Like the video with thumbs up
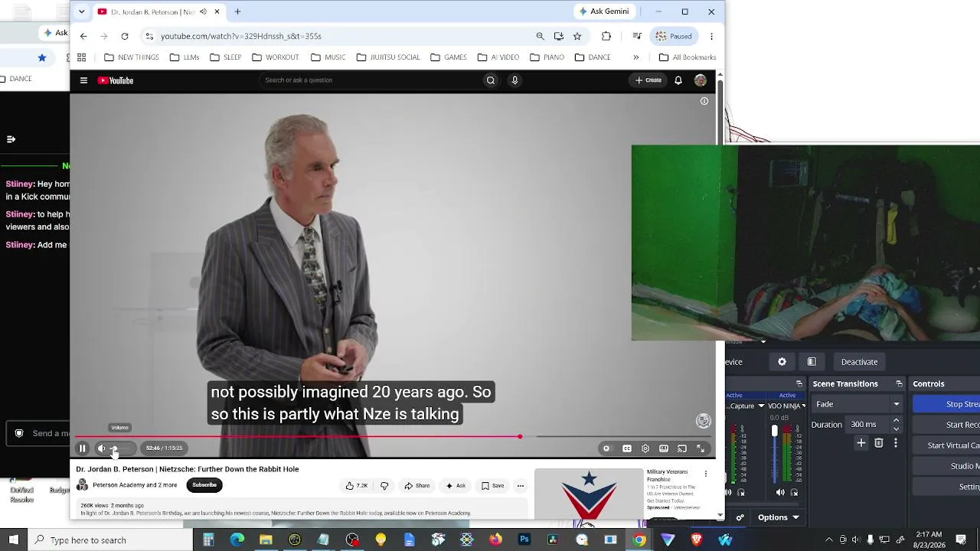Screen dimensions: 980x551 (356, 486)
